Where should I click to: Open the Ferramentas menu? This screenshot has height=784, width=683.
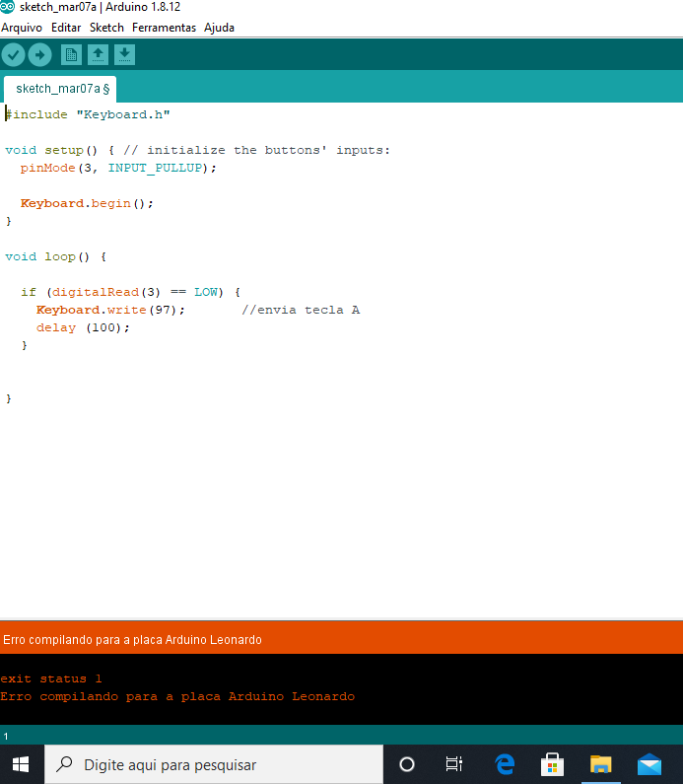coord(164,28)
